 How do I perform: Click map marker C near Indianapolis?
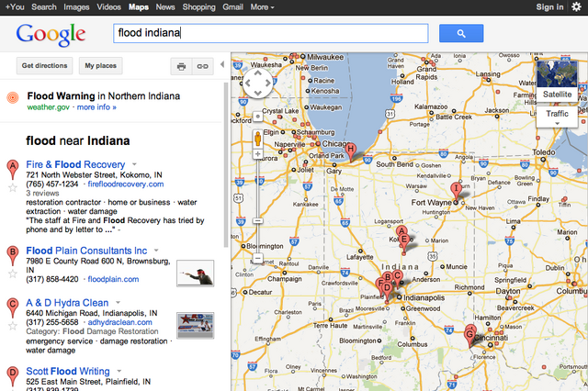[397, 277]
